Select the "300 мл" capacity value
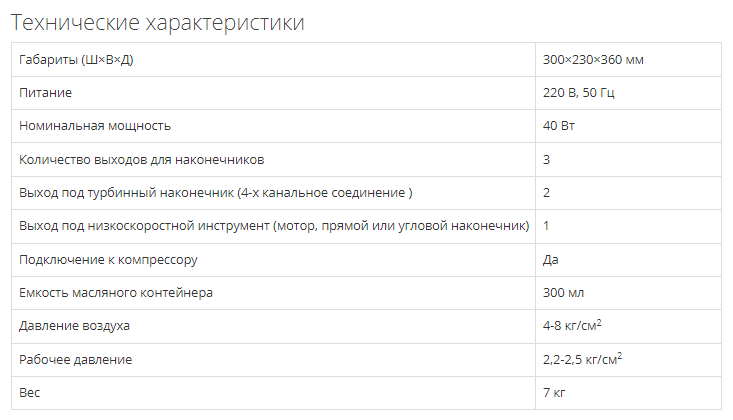Screen dimensions: 733x420 point(563,292)
